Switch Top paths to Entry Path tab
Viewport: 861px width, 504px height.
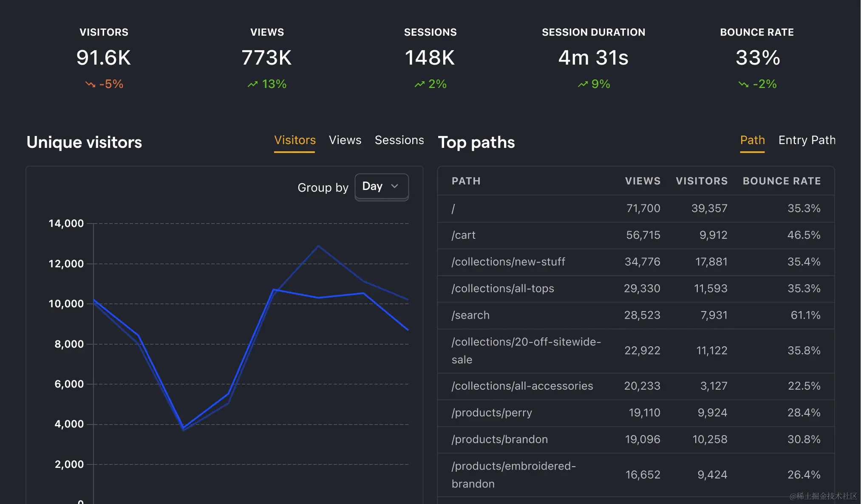(807, 140)
